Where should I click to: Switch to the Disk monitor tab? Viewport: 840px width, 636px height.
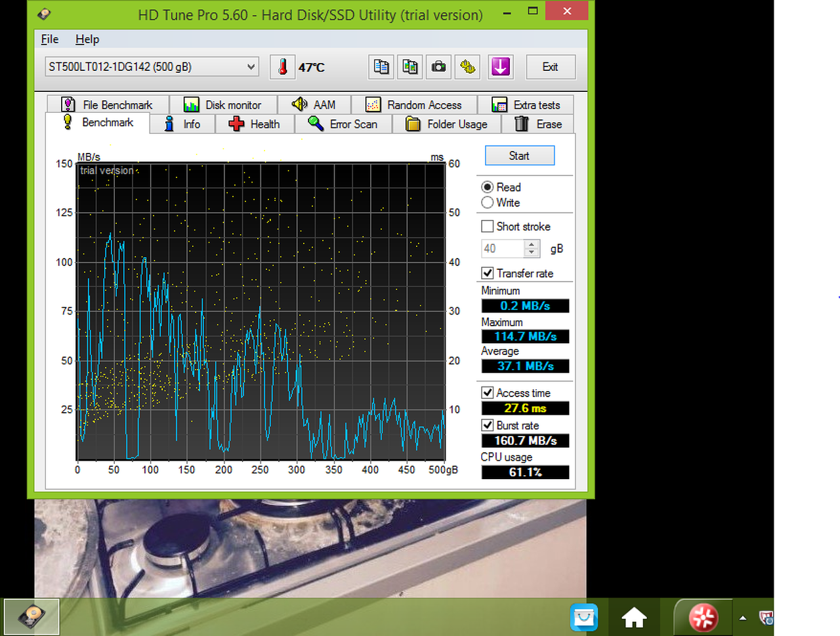(223, 105)
